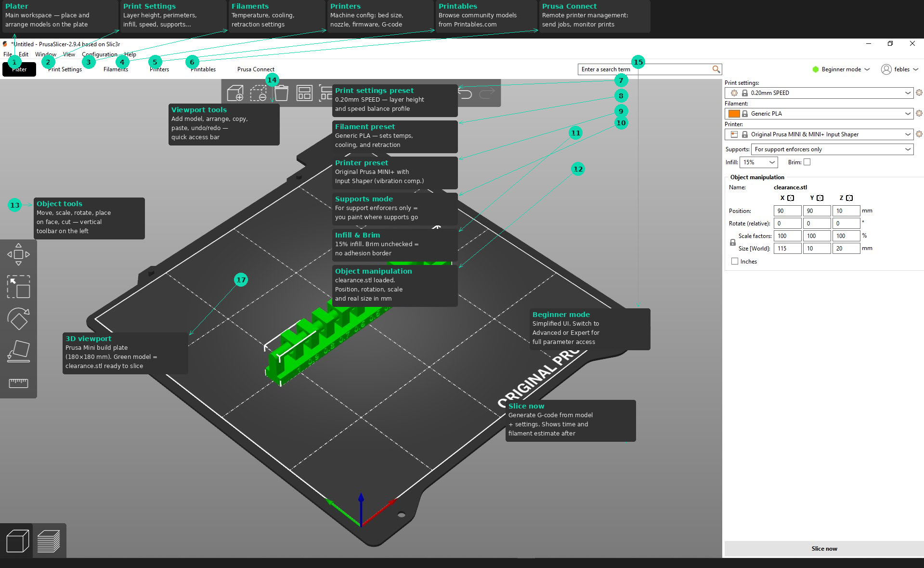Click the Slice now button
The height and width of the screenshot is (568, 924).
click(824, 548)
